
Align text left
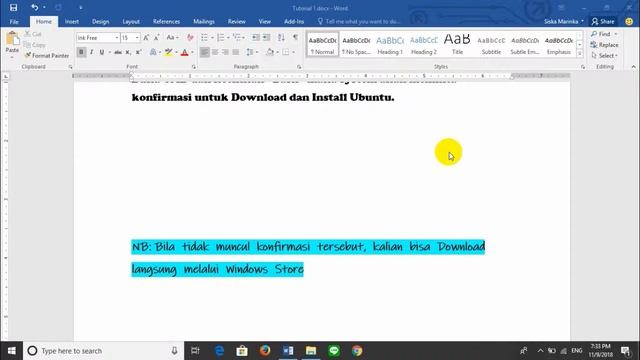point(204,52)
